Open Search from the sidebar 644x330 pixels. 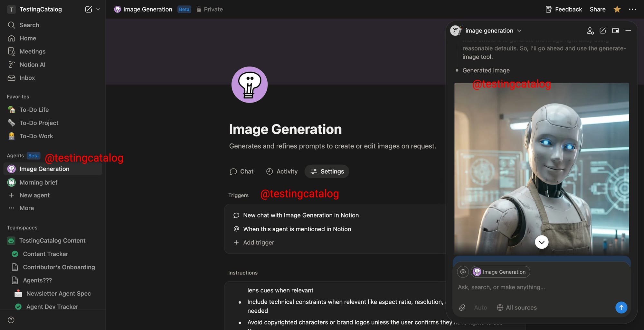coord(29,25)
